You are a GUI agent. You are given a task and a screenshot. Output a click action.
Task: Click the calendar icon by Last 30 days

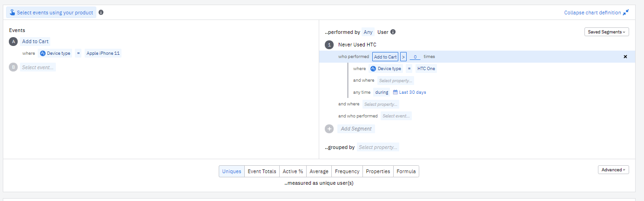(x=396, y=92)
